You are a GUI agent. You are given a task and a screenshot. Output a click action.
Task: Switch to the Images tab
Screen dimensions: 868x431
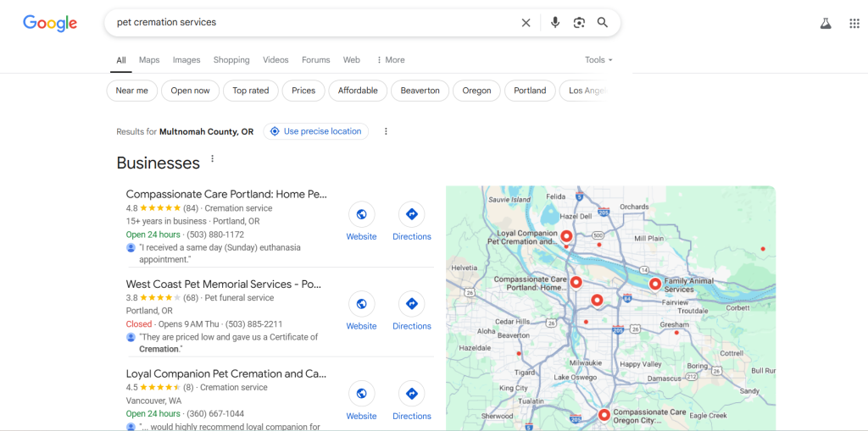click(x=186, y=60)
